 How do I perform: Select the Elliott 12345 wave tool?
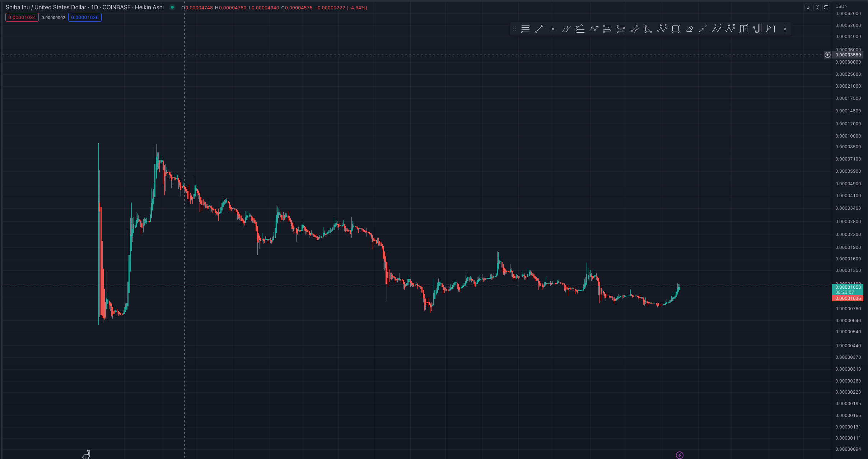point(717,29)
